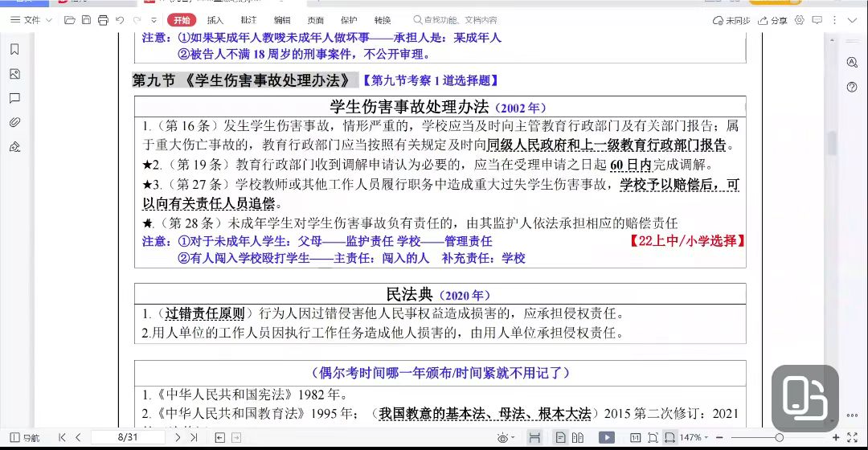Viewport: 868px width, 450px height.
Task: Go to the previous page
Action: pyautogui.click(x=78, y=437)
